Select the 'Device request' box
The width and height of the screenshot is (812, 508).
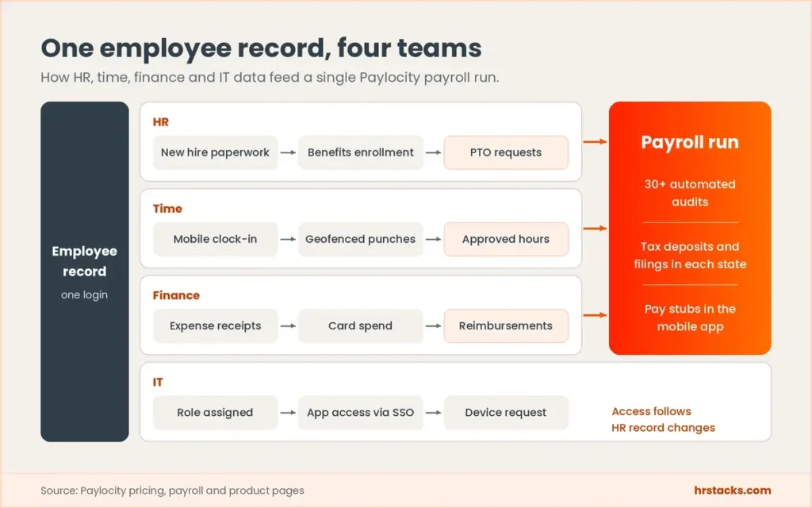[506, 413]
